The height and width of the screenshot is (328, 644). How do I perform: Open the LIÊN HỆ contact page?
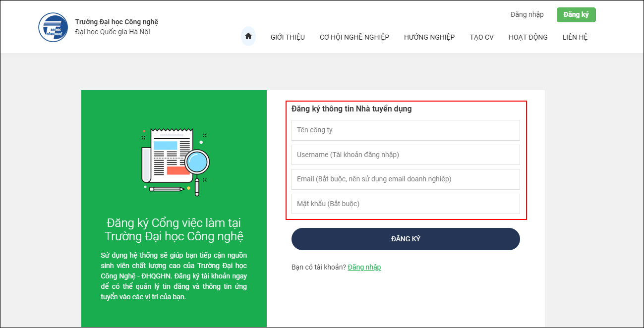pyautogui.click(x=575, y=37)
